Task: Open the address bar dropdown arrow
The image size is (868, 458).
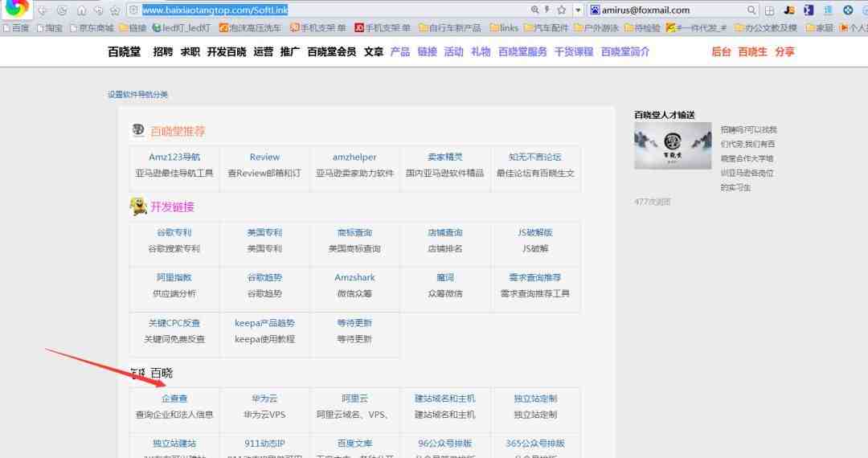Action: click(578, 10)
